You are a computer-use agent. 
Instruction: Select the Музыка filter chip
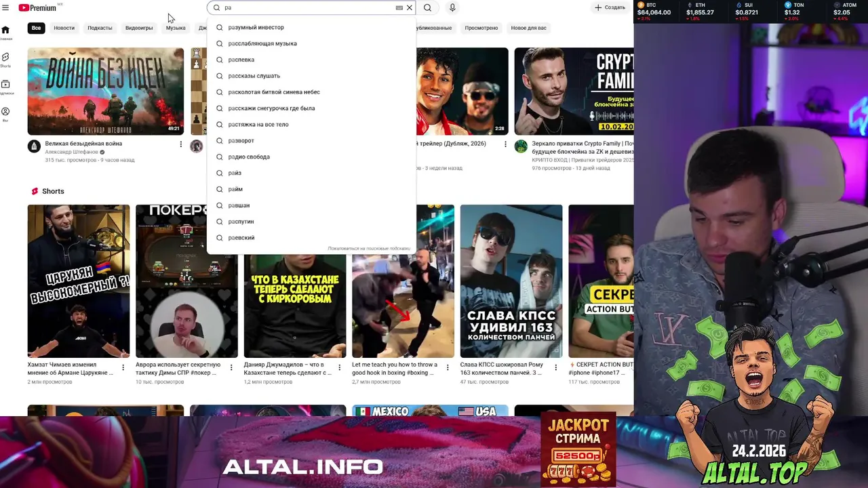tap(176, 28)
